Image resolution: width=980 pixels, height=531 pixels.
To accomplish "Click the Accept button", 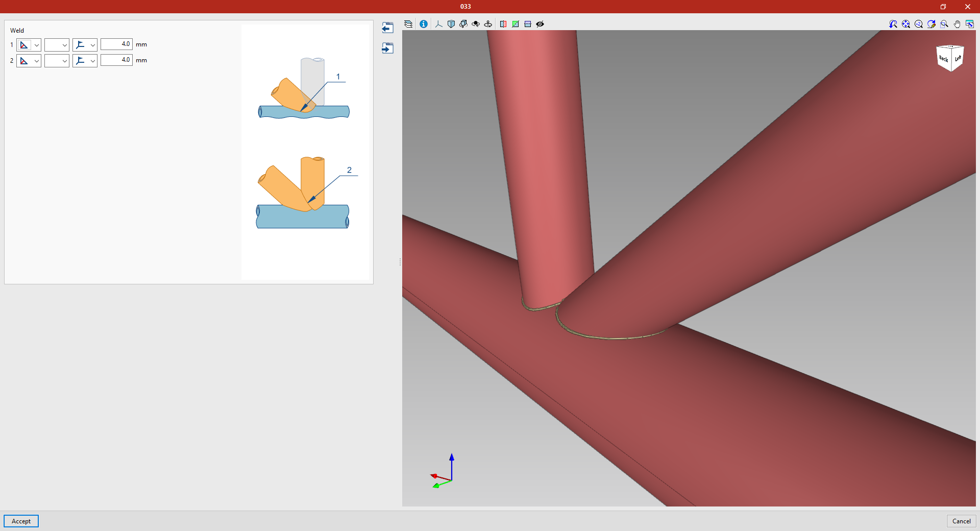I will 21,521.
